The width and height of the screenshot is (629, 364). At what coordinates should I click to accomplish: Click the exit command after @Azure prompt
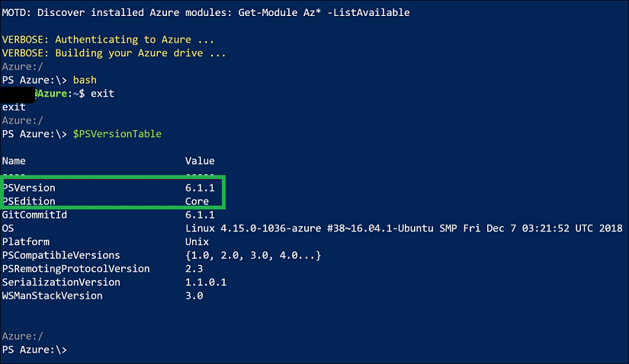point(102,94)
